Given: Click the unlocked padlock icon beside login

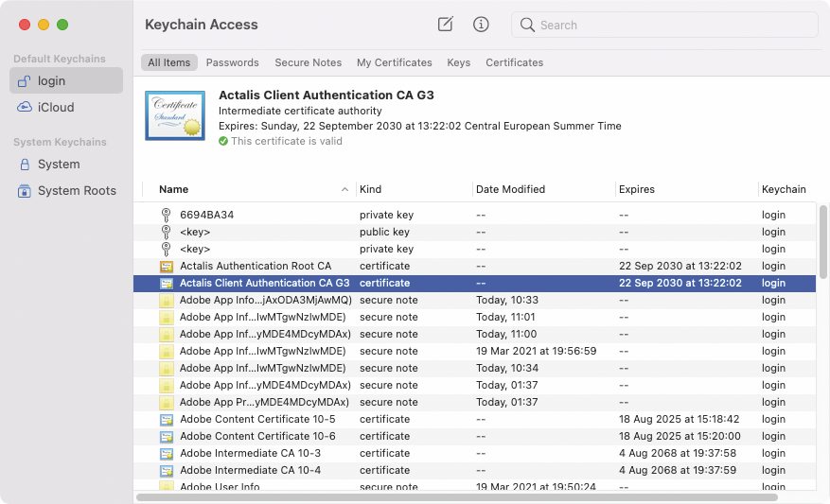Looking at the screenshot, I should click(x=24, y=81).
